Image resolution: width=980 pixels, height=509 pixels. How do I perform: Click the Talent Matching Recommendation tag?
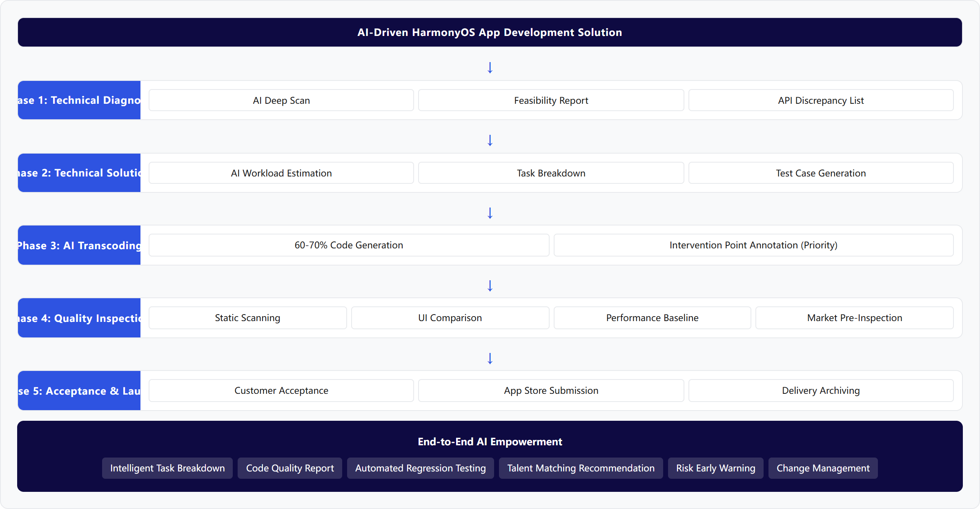pos(581,468)
